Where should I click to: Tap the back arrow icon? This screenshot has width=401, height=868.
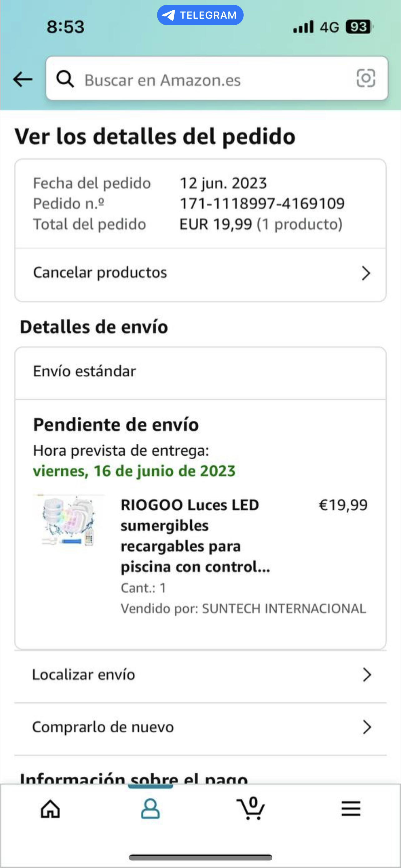(22, 80)
